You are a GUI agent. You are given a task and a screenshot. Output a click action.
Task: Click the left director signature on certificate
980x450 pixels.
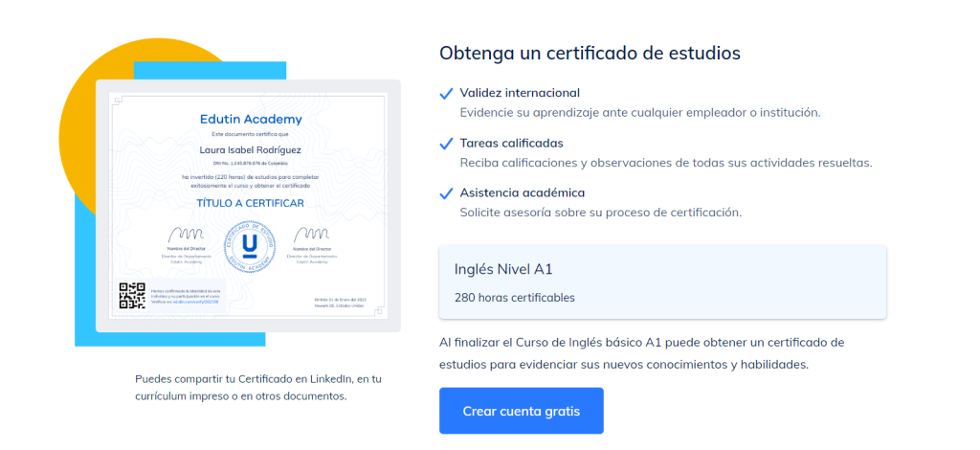(x=186, y=235)
